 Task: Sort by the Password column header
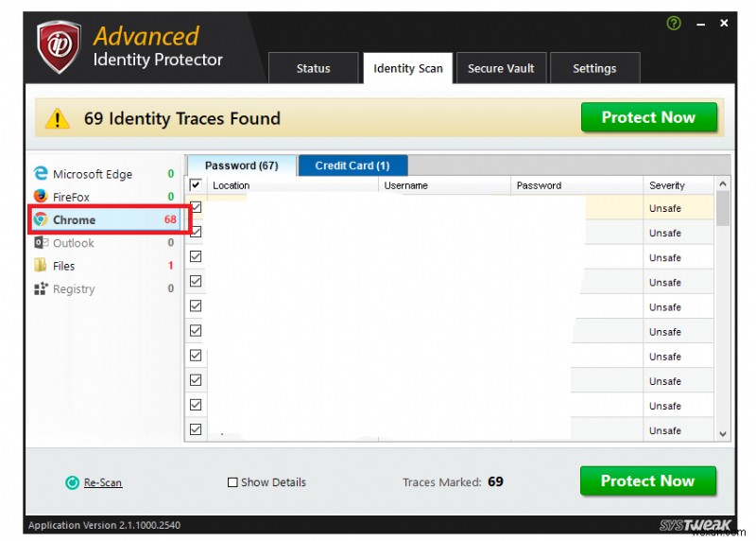pos(577,185)
